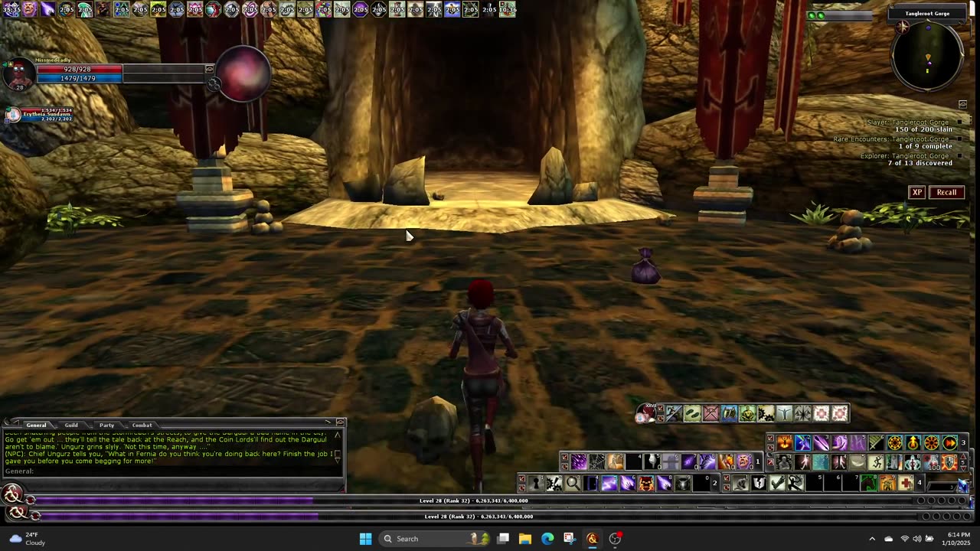Cast the purple bolts spell in hotbar 1 slot 1

click(x=579, y=461)
